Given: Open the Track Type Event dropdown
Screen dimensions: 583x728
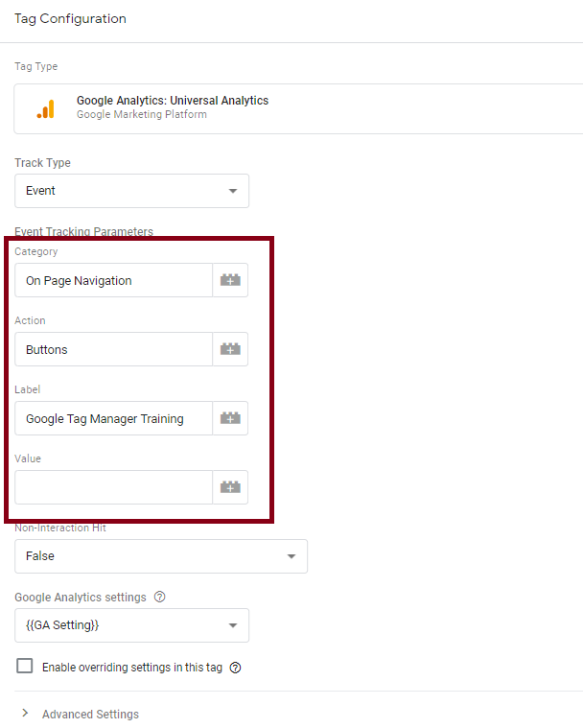Looking at the screenshot, I should [x=131, y=191].
